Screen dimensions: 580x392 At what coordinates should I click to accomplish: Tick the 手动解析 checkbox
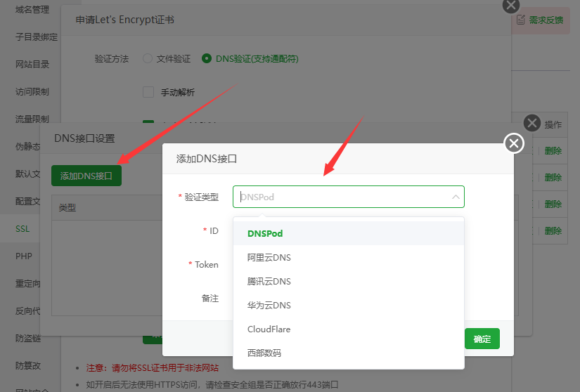click(x=148, y=92)
